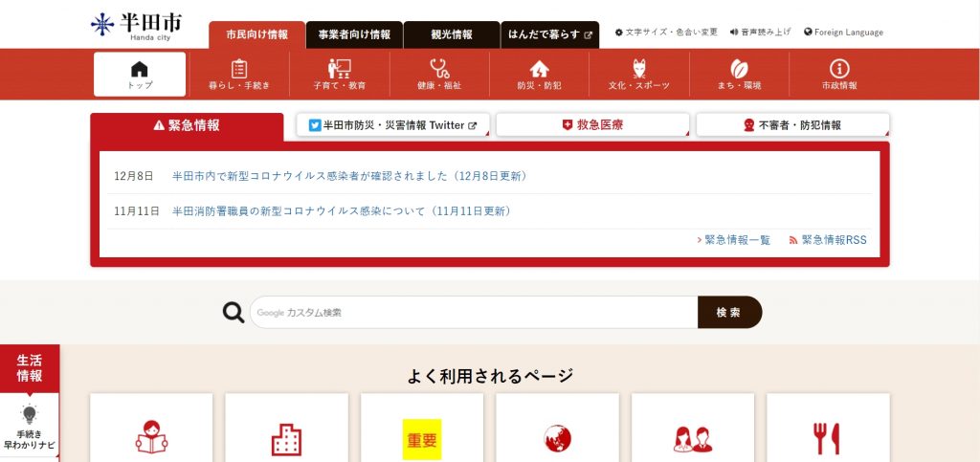Screen dimensions: 980x462
Task: Focus the Google カスタム検索 input field
Action: pyautogui.click(x=474, y=312)
